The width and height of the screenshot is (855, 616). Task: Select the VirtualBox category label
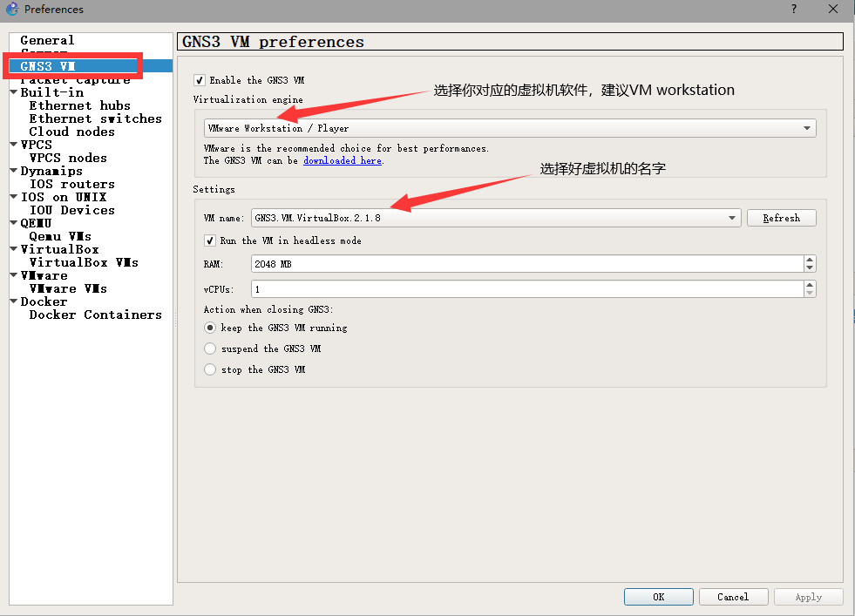[x=59, y=250]
